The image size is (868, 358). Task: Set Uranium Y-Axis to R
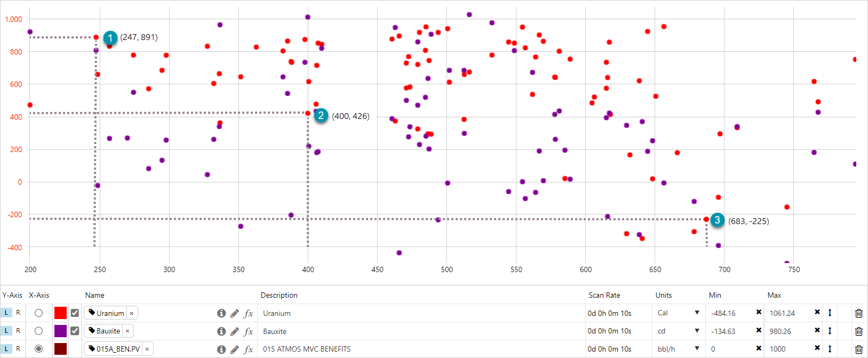click(18, 313)
